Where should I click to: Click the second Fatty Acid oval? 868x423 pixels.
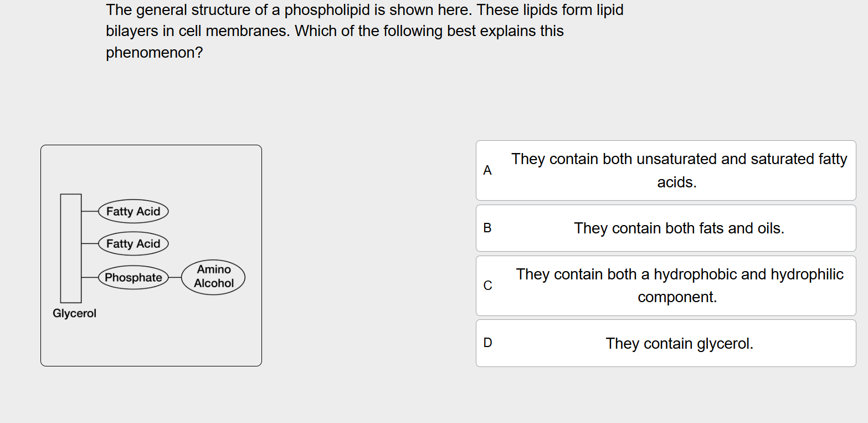[133, 243]
